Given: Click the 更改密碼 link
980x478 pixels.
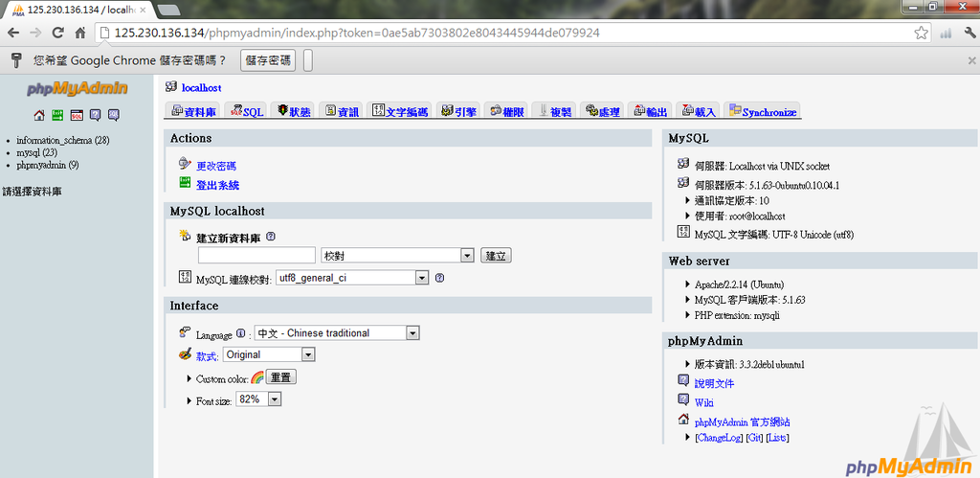Looking at the screenshot, I should click(x=216, y=167).
